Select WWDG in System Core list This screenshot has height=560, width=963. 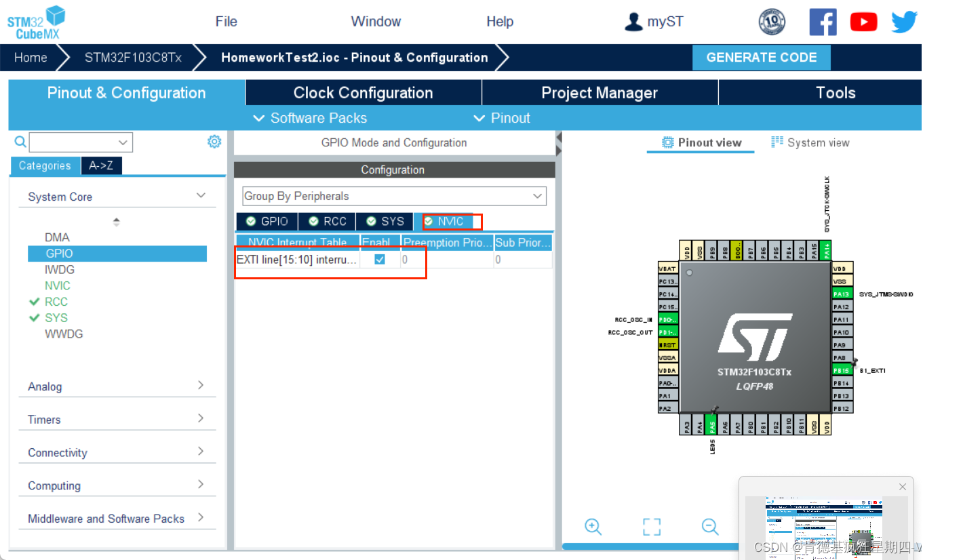pos(64,334)
